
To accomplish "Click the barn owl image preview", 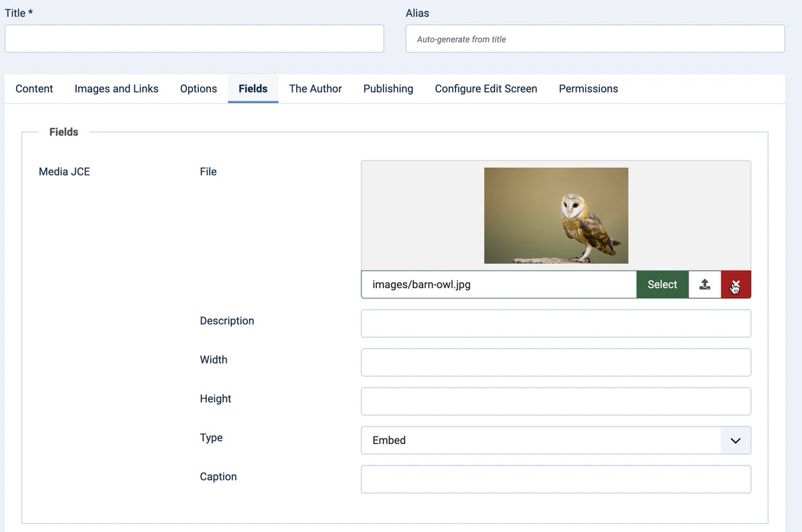I will point(556,215).
